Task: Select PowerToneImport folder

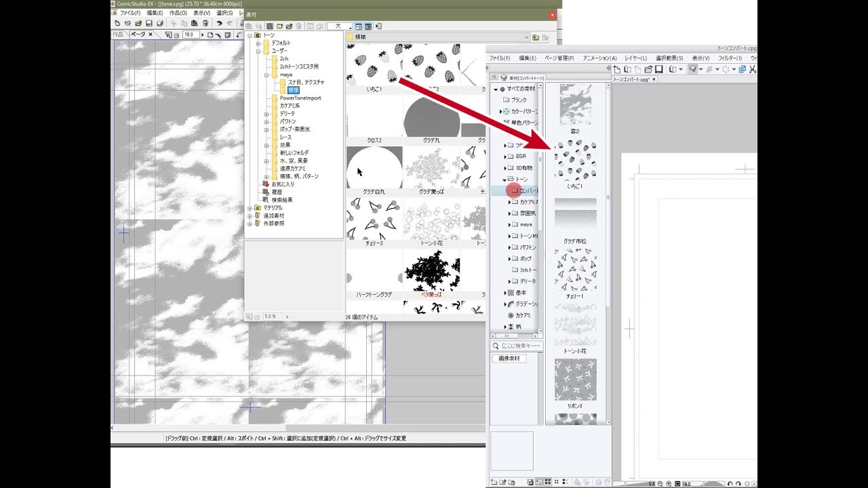Action: click(300, 98)
